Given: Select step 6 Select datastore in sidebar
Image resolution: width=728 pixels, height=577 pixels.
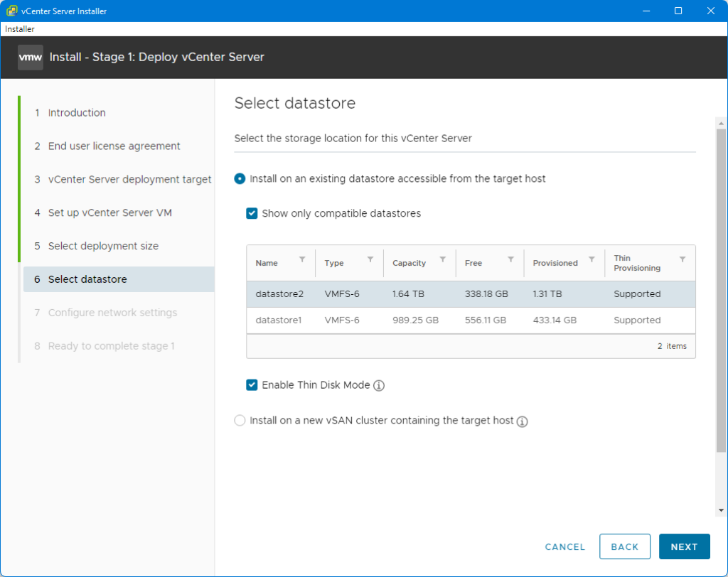Looking at the screenshot, I should [x=119, y=279].
